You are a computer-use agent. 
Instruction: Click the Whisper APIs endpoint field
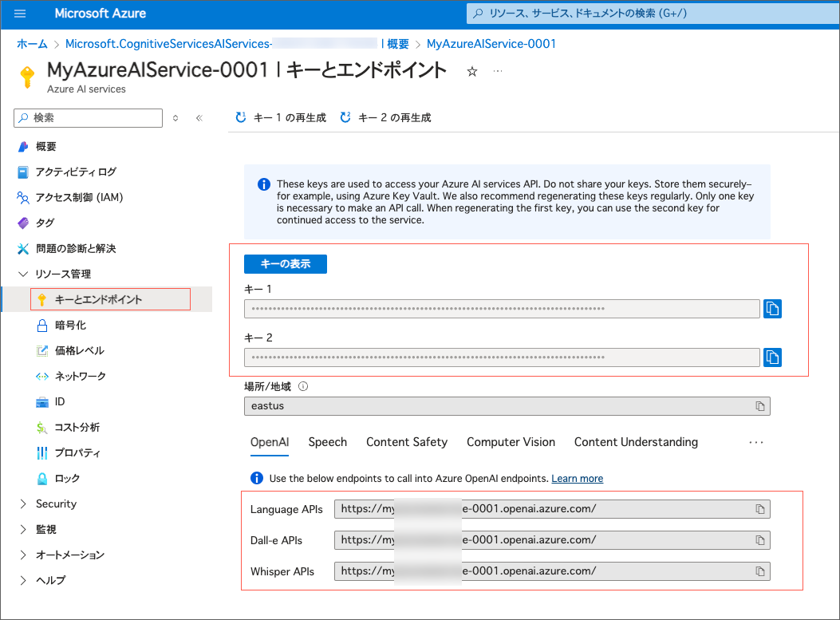click(x=552, y=571)
